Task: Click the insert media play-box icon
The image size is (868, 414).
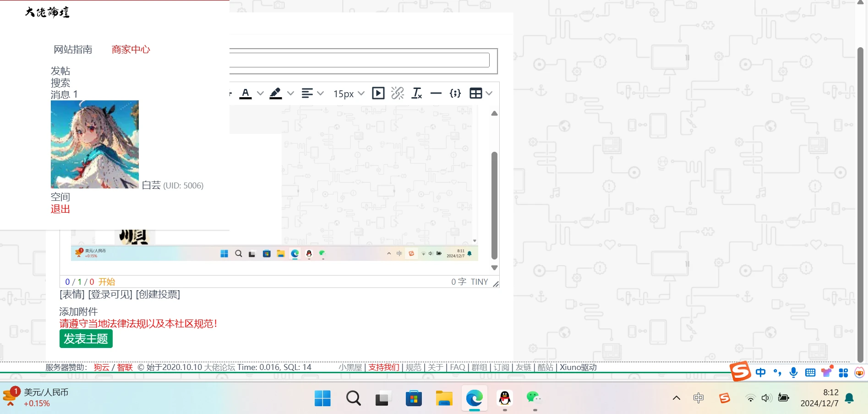Action: tap(378, 94)
